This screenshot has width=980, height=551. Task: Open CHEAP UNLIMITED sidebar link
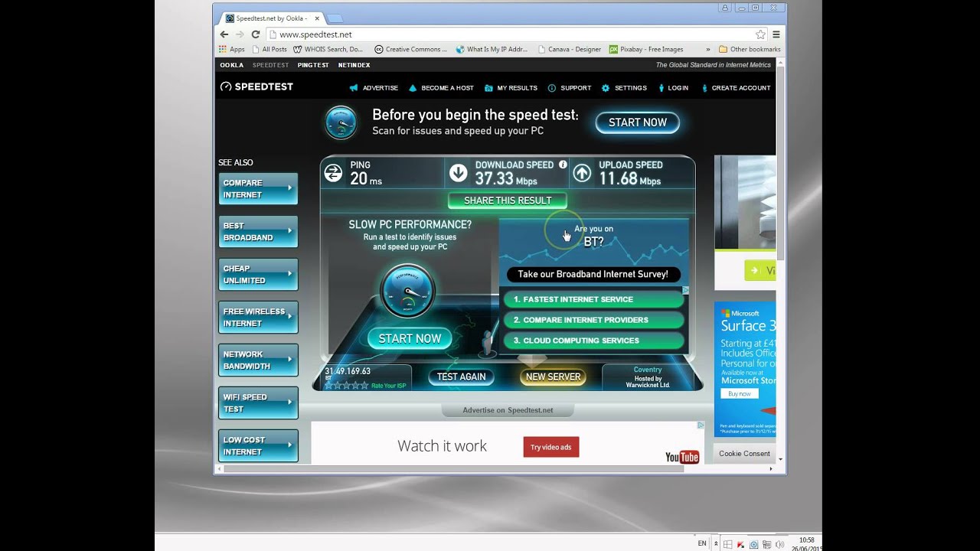pyautogui.click(x=258, y=275)
